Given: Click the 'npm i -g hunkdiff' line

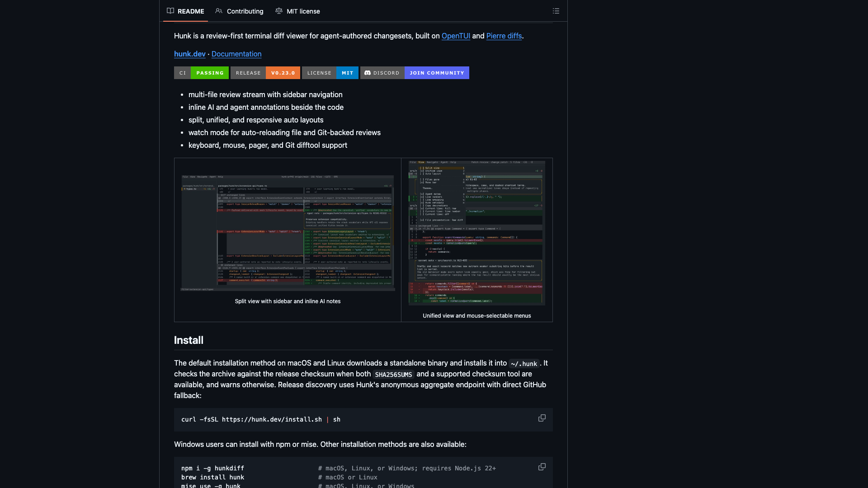Looking at the screenshot, I should [212, 468].
